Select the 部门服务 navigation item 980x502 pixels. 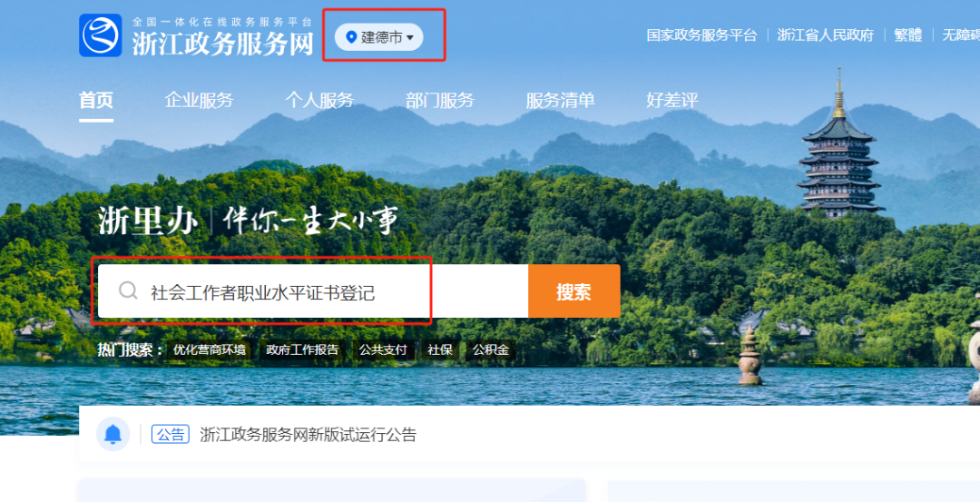(440, 100)
